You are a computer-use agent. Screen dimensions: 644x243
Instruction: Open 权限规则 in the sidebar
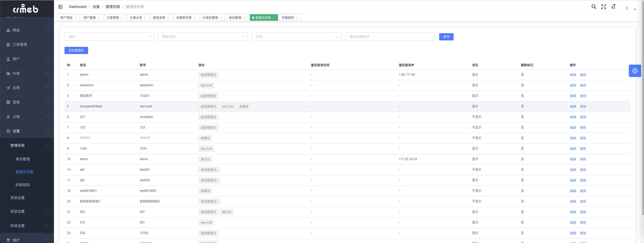[x=23, y=185]
